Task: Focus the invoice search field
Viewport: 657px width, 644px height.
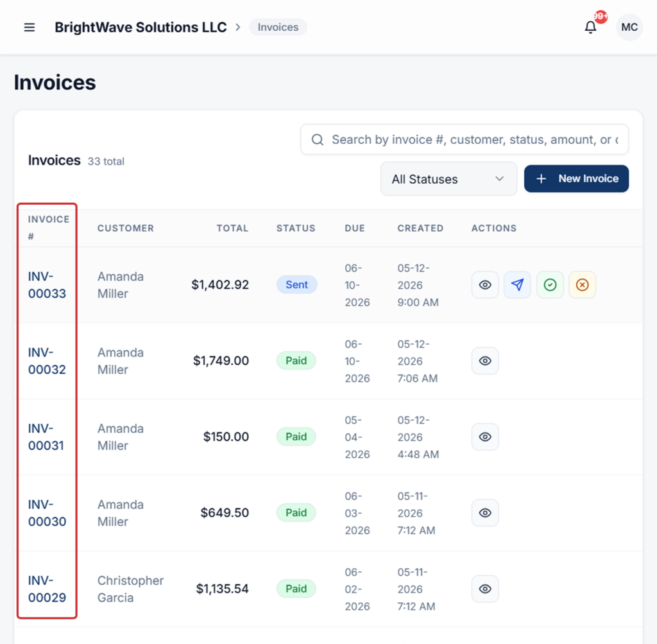Action: 465,139
